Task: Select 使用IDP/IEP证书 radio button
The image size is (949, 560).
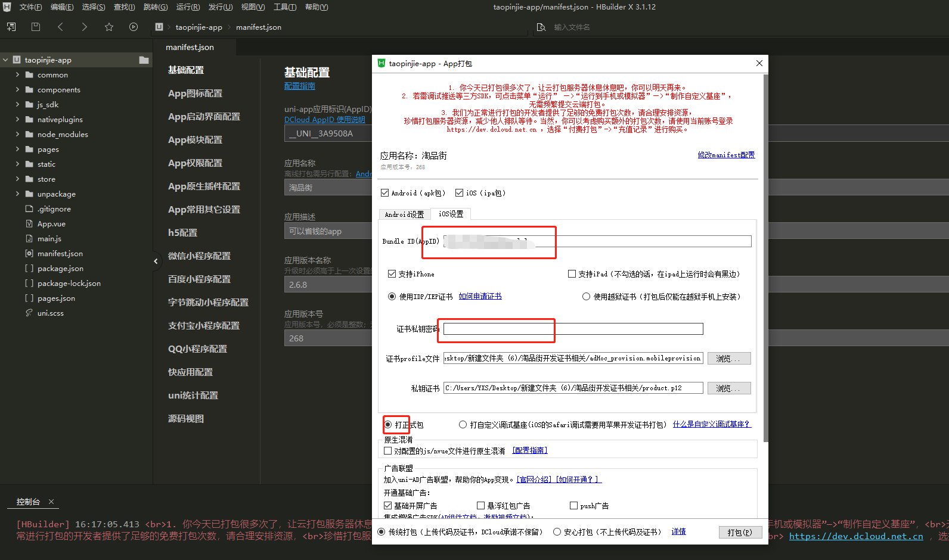Action: click(392, 296)
